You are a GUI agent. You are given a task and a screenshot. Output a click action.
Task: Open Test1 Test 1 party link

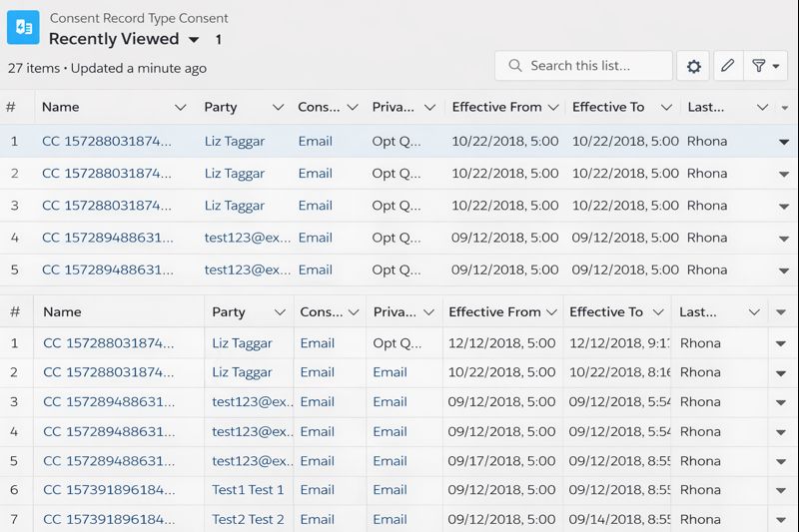tap(248, 490)
